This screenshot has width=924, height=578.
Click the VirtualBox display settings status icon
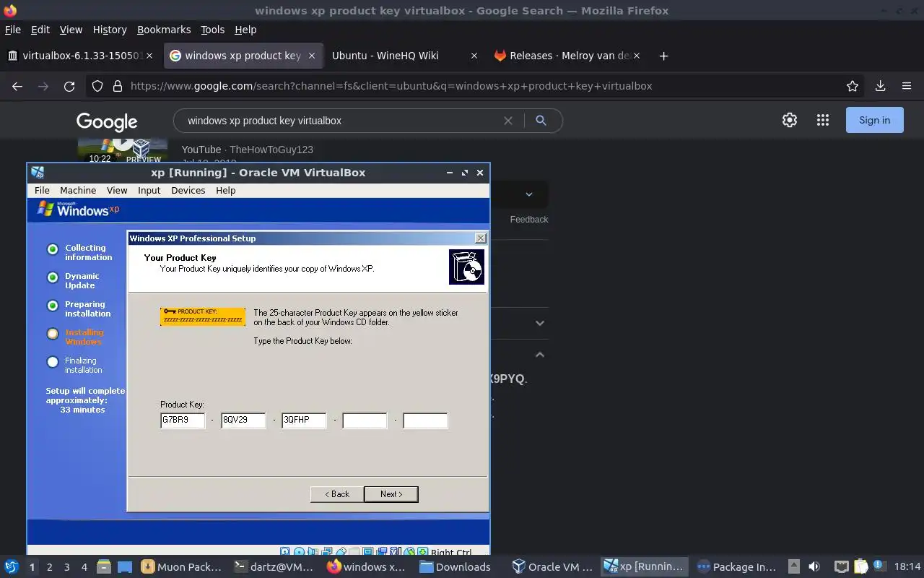tap(368, 553)
